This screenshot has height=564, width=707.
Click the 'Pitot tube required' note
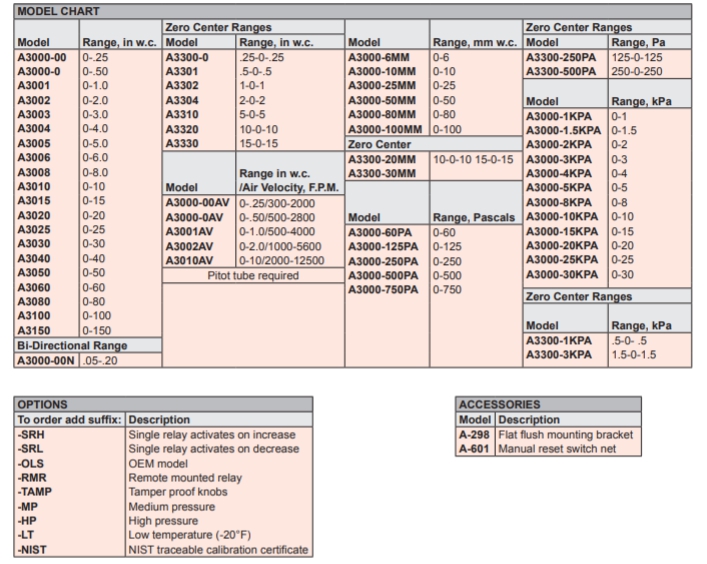tap(253, 276)
